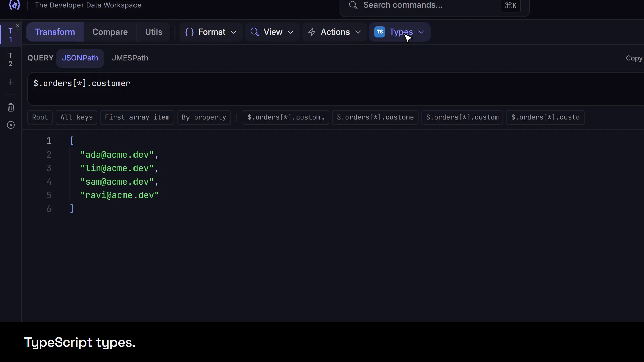This screenshot has width=644, height=362.
Task: Click the circled X clear icon
Action: pyautogui.click(x=11, y=125)
